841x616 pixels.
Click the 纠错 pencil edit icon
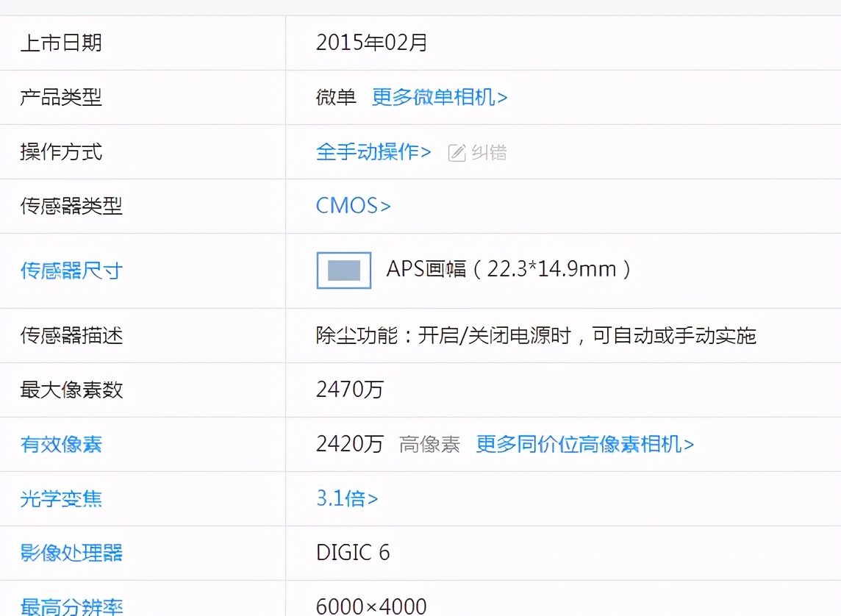pos(457,152)
